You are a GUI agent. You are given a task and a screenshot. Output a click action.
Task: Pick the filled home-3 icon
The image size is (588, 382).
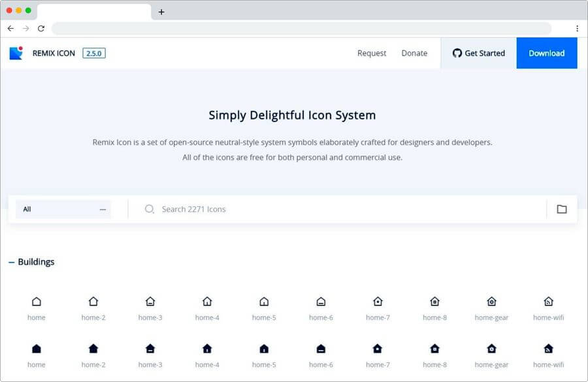(150, 349)
